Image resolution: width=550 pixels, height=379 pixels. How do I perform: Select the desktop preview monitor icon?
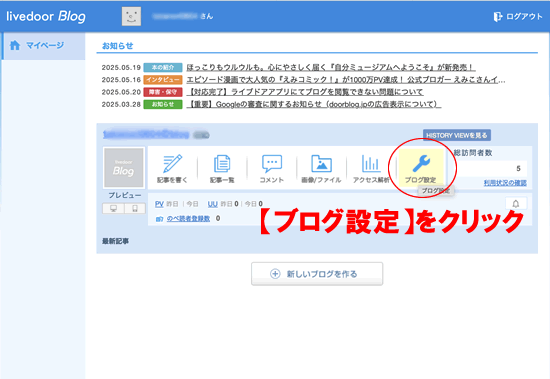point(113,208)
